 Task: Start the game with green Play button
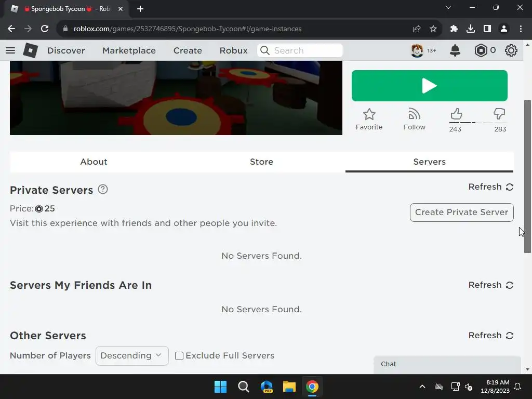430,86
